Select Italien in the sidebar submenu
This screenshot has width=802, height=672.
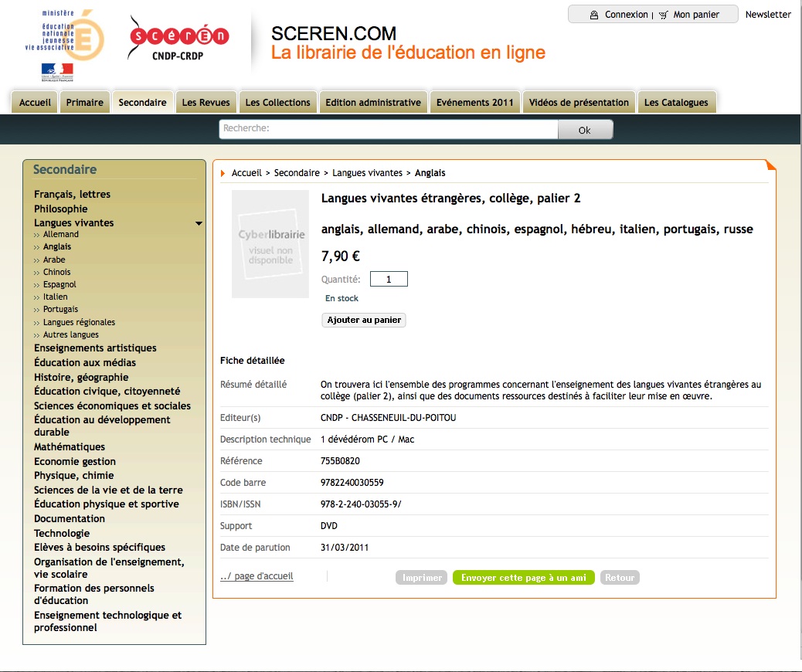pos(55,297)
